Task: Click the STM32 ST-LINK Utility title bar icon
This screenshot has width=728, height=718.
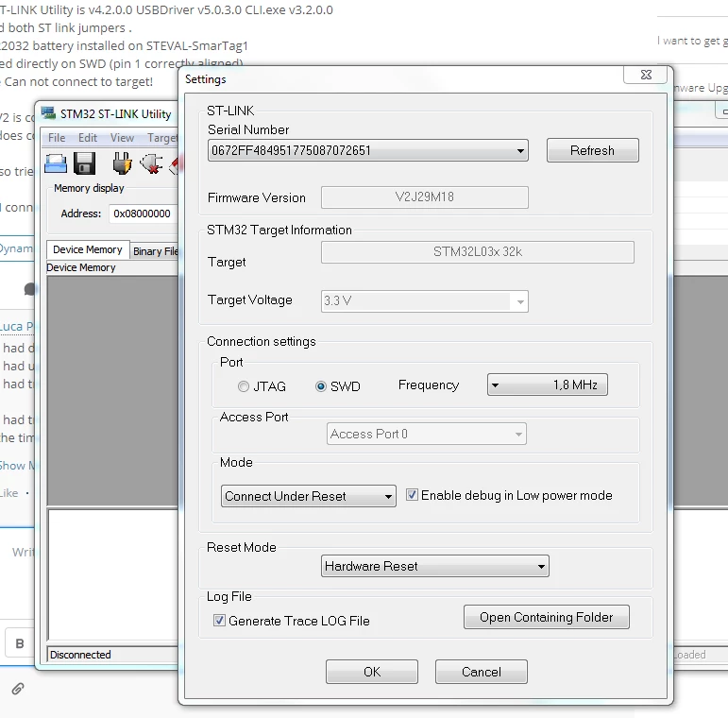Action: pos(48,112)
